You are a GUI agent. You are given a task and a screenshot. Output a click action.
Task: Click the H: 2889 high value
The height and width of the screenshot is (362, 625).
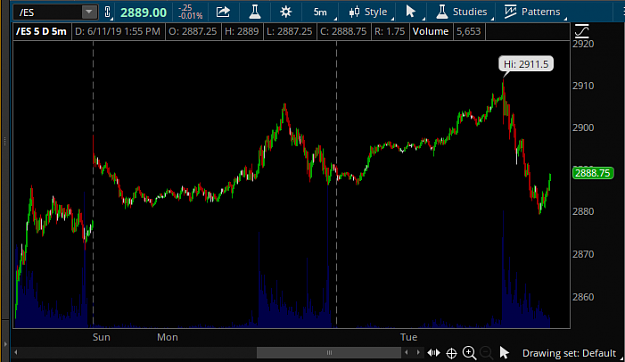(x=242, y=31)
